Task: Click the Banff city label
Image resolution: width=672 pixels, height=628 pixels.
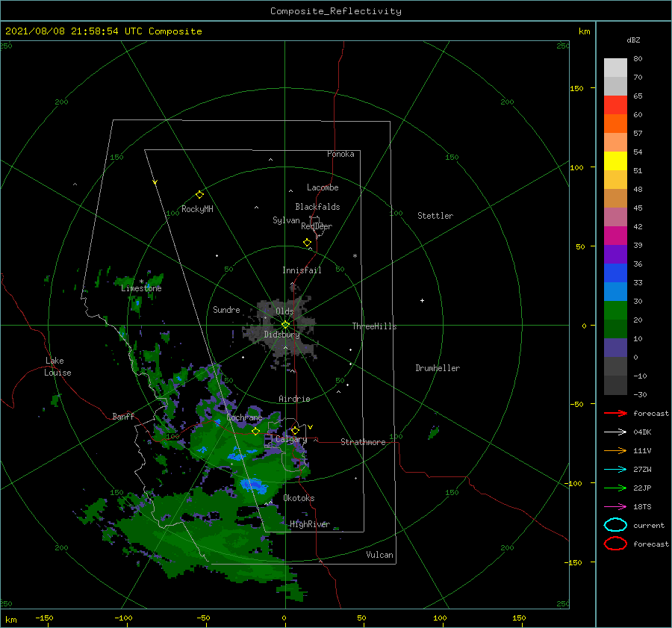Action: tap(123, 416)
